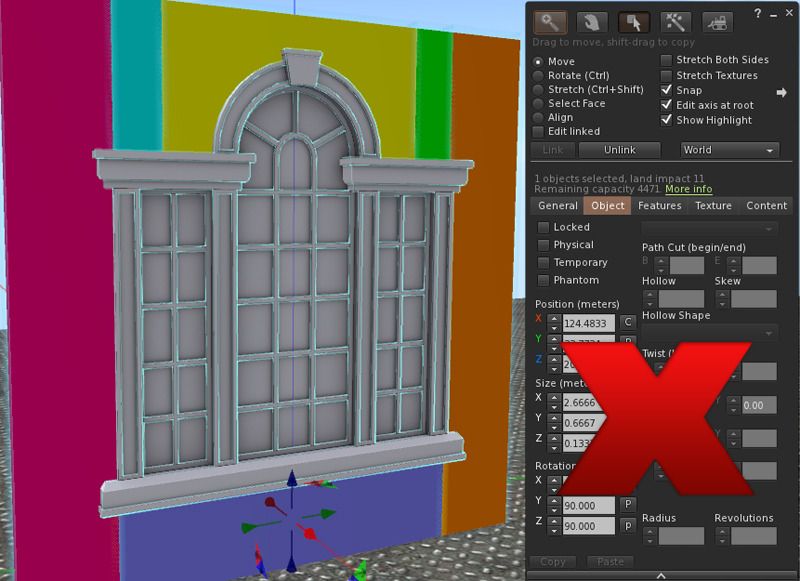Click the Revolutions value field
800x581 pixels.
tap(754, 536)
